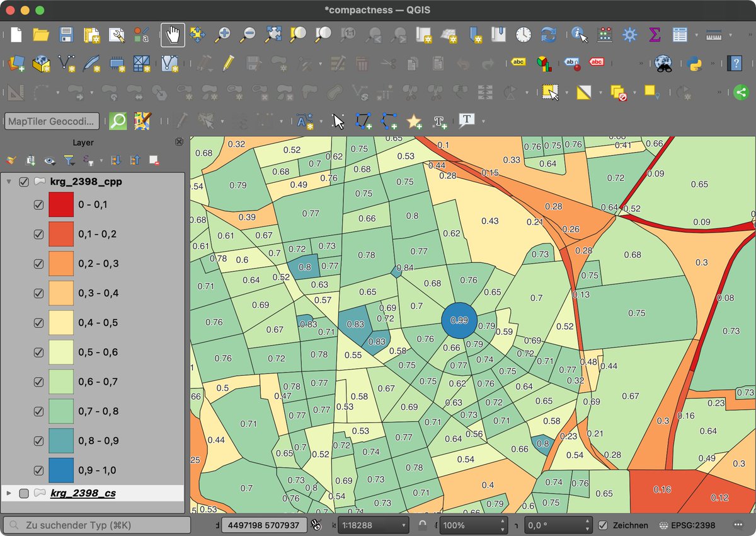756x536 pixels.
Task: Open a project via the folder icon
Action: tap(41, 35)
